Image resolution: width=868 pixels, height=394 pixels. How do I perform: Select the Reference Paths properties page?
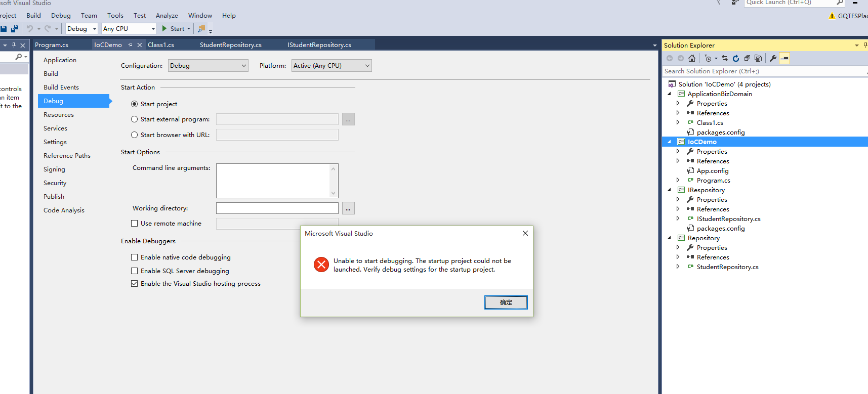click(67, 156)
